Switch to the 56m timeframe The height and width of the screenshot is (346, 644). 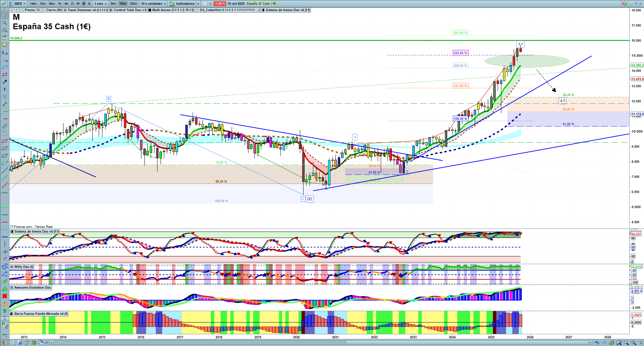click(52, 4)
